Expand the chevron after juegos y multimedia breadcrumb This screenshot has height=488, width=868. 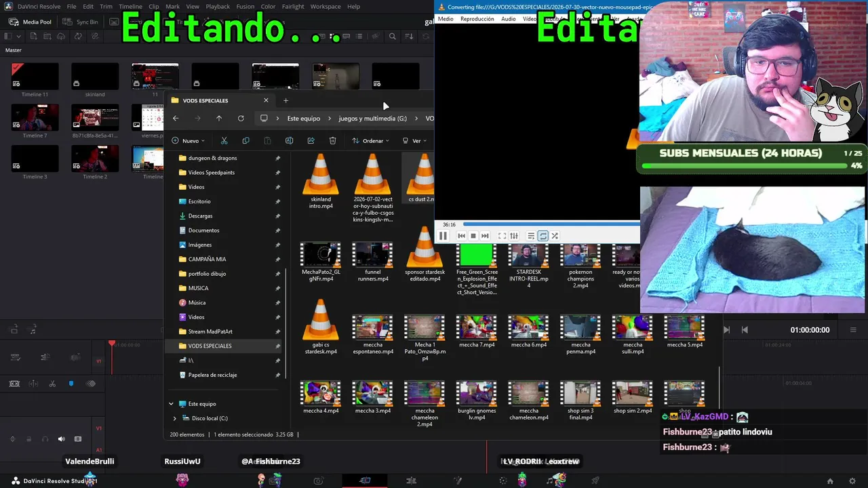tap(416, 119)
